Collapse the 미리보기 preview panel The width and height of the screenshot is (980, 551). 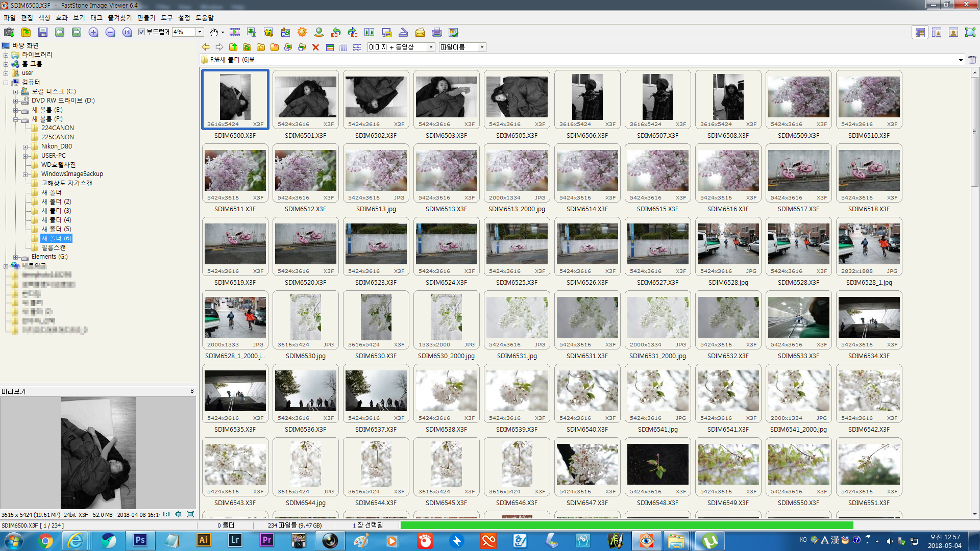click(x=192, y=391)
